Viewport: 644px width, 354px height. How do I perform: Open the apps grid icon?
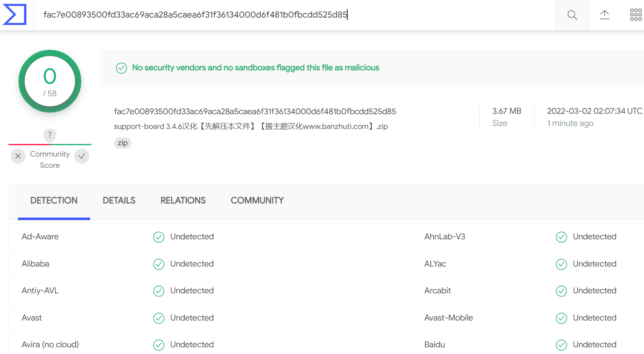(x=636, y=15)
